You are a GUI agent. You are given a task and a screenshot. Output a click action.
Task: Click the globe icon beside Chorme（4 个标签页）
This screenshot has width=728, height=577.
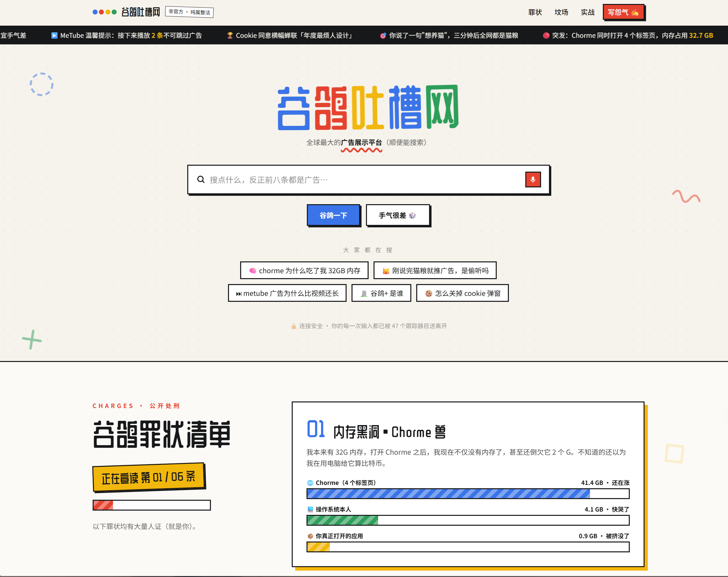(310, 483)
